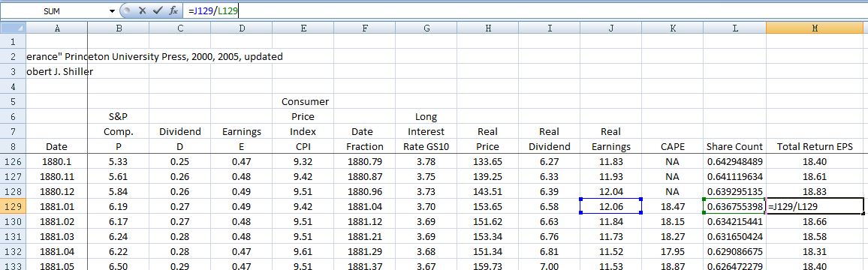Viewport: 868px width, 270px height.
Task: Click Total Return EPS value 18.83
Action: pyautogui.click(x=815, y=191)
